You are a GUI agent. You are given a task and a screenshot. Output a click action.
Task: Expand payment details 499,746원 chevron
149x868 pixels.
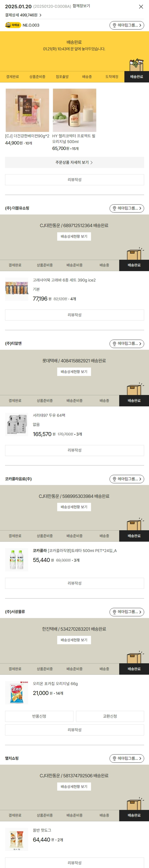click(x=40, y=15)
